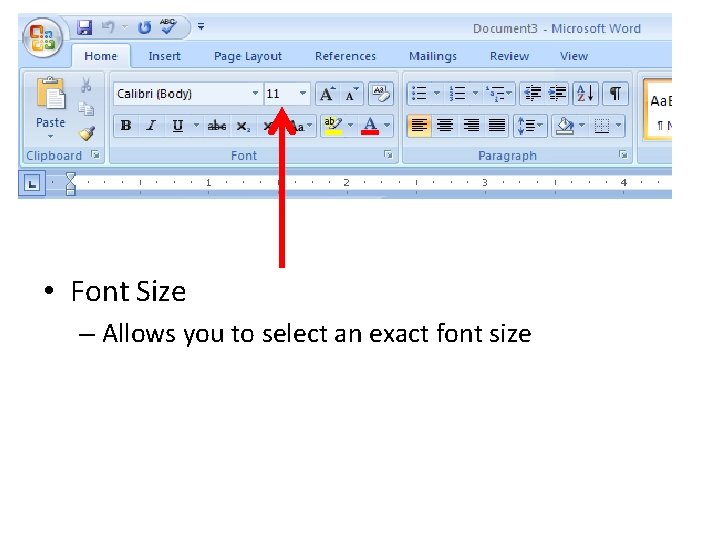Open the Paragraph dialog launcher

(623, 155)
